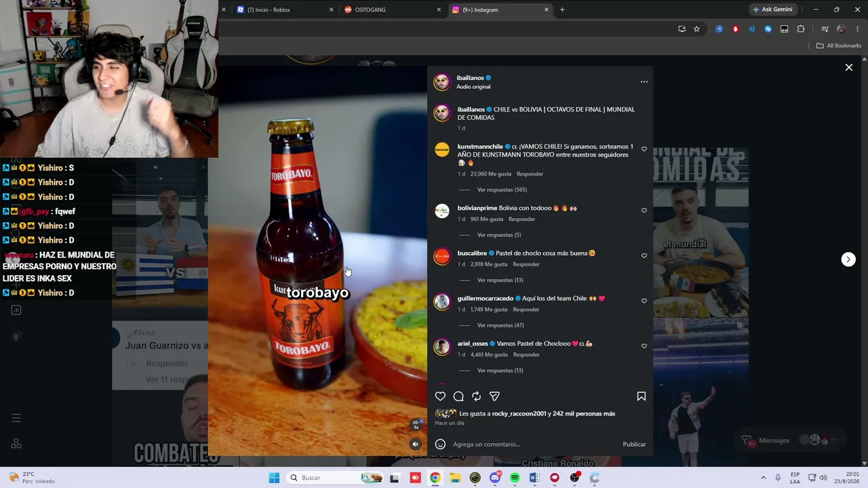The height and width of the screenshot is (488, 868).
Task: Open the media controls icon in Chrome toolbar
Action: point(825,29)
